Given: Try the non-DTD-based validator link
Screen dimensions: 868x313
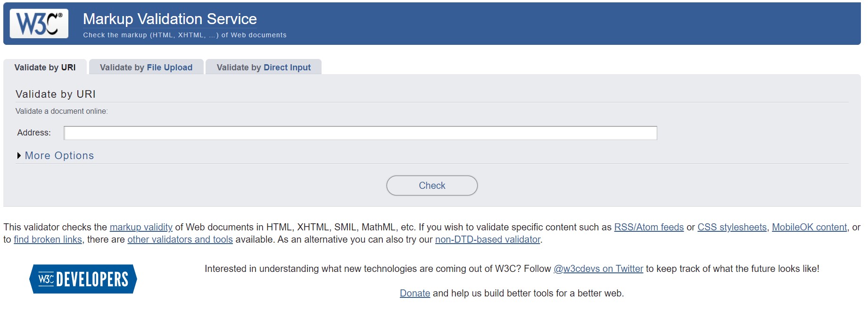Looking at the screenshot, I should [488, 239].
